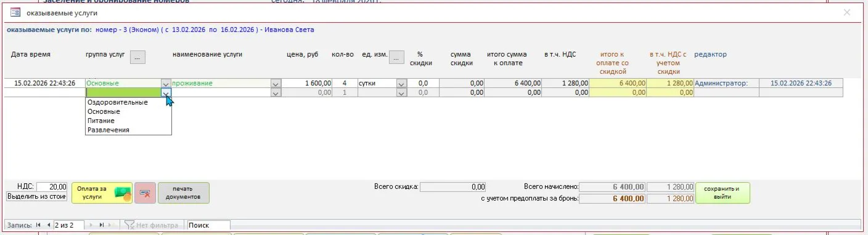
Task: Select Развлечения from dropdown list
Action: [128, 130]
